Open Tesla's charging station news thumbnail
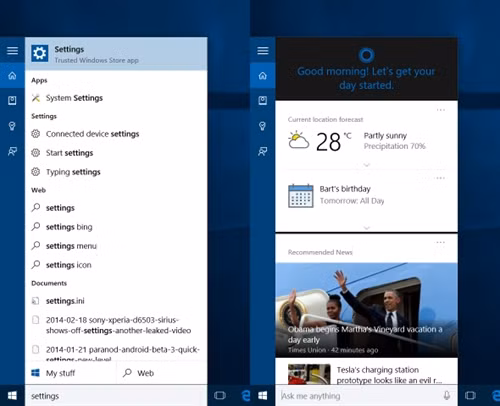Screen dimensions: 500x406 pos(309,374)
